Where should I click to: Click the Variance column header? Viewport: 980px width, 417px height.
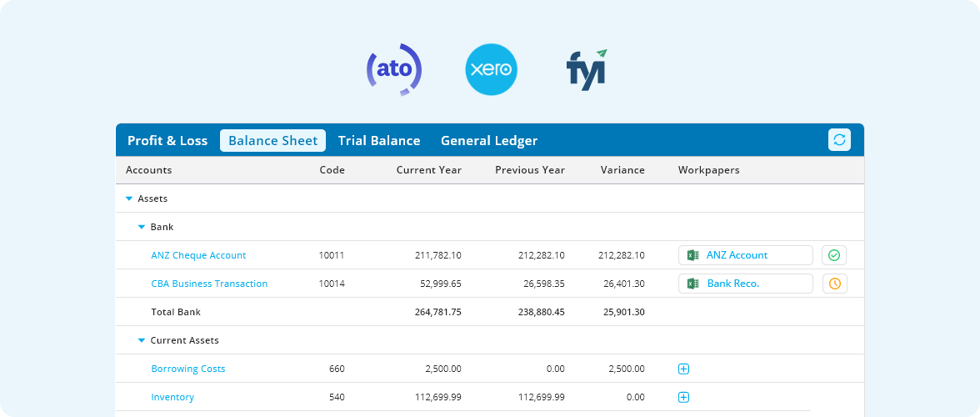(x=622, y=170)
